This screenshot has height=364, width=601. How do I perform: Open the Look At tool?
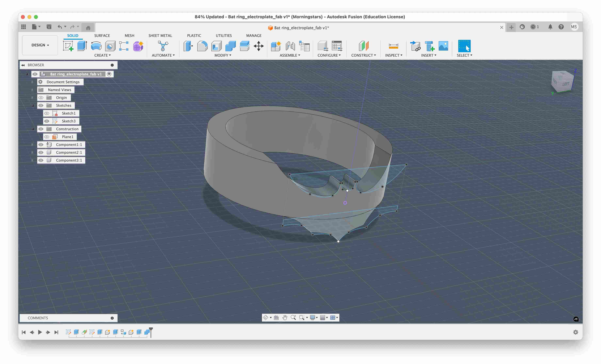[276, 317]
